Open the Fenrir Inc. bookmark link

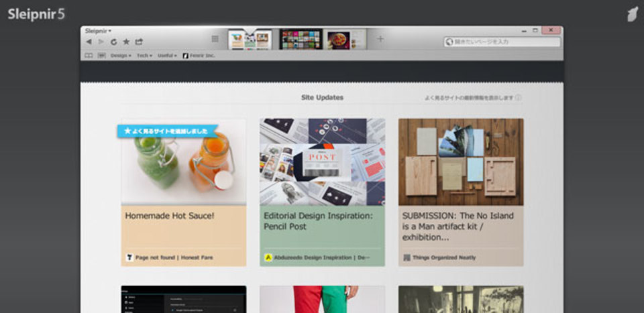(x=199, y=56)
